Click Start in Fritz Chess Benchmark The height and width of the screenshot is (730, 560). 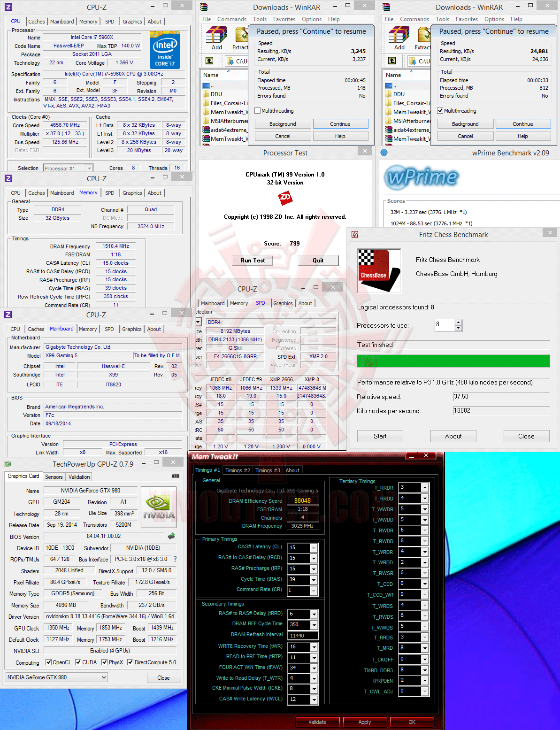(380, 436)
